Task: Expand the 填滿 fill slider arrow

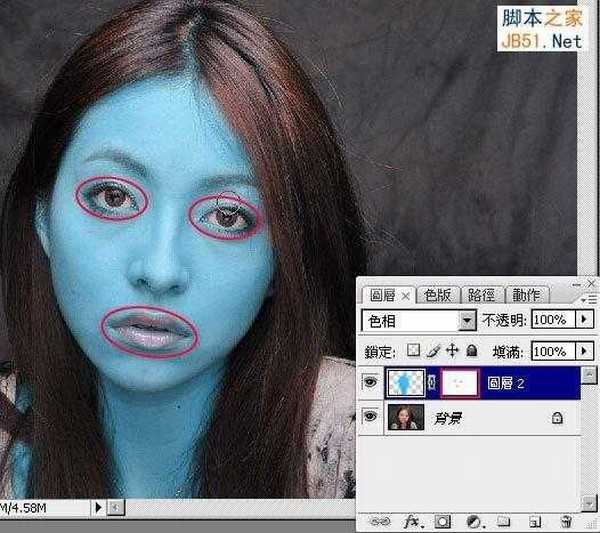Action: 586,351
